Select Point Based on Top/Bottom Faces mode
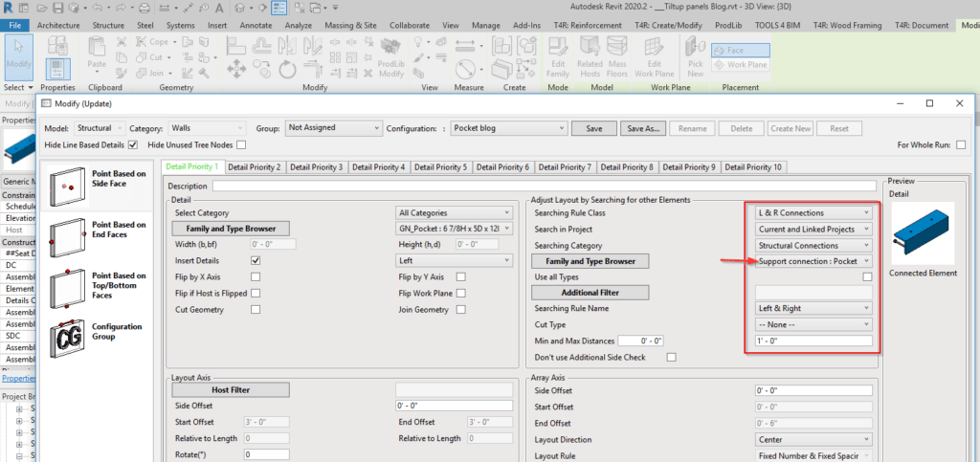The image size is (980, 462). tap(98, 287)
